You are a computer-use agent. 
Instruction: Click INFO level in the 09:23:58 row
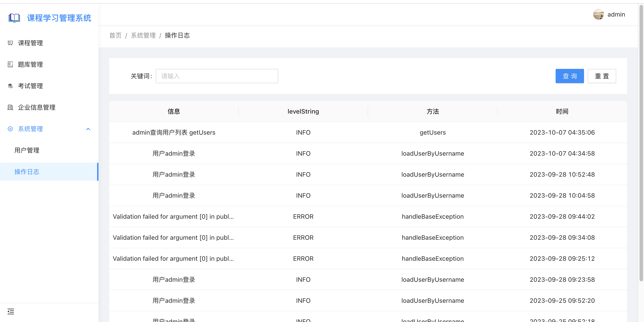pyautogui.click(x=303, y=280)
